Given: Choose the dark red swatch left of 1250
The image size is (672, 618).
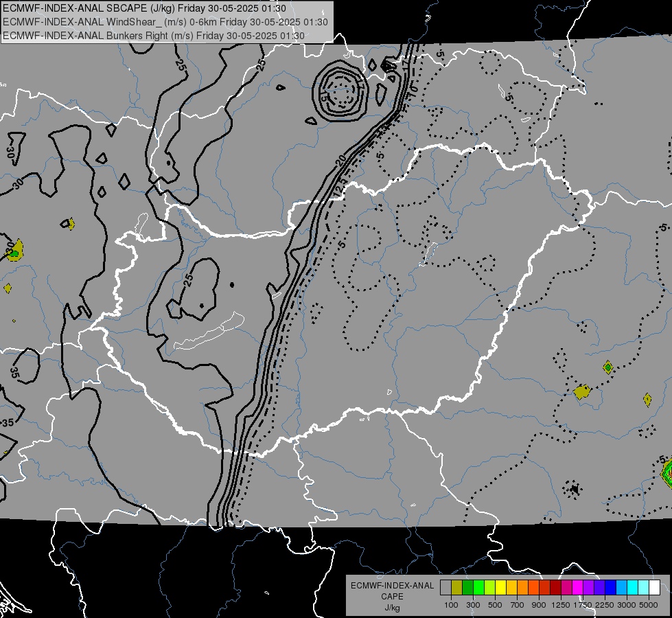Looking at the screenshot, I should 556,587.
